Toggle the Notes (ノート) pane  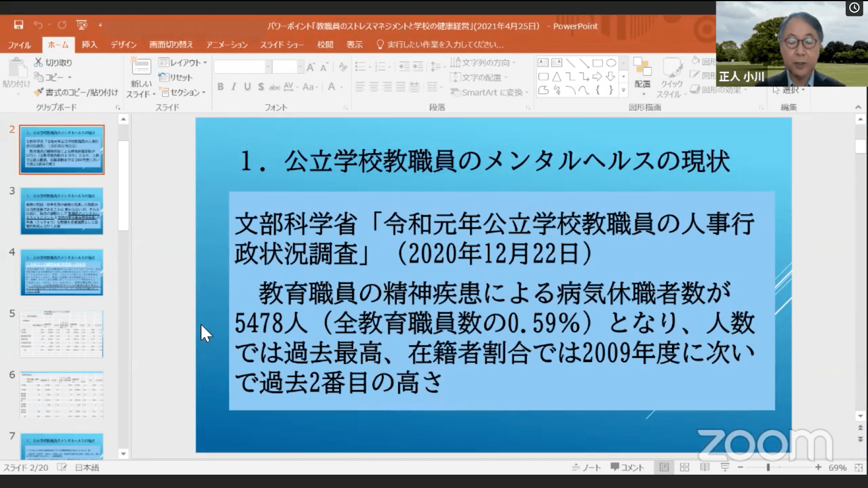586,467
